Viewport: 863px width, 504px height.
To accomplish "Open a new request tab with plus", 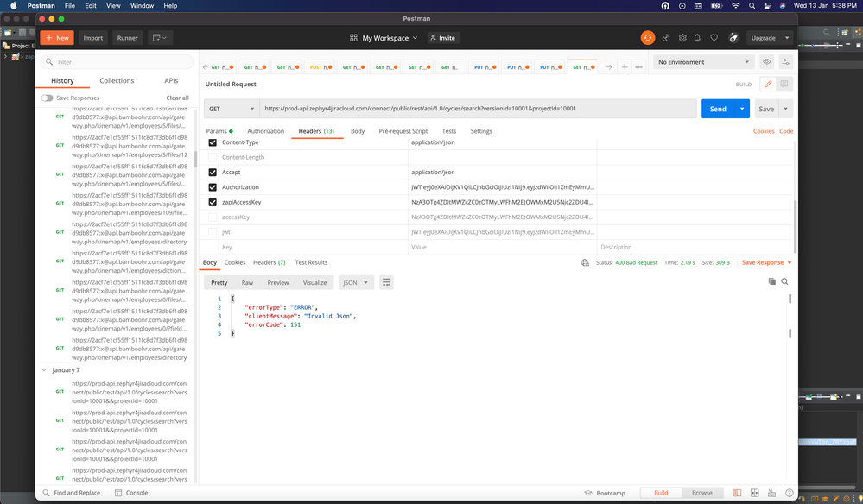I will click(625, 66).
